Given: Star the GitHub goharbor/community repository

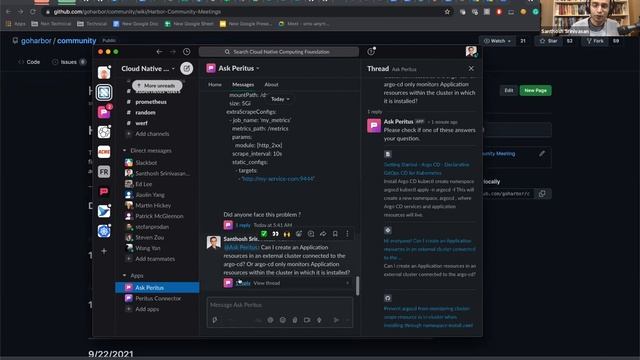Looking at the screenshot, I should tap(549, 41).
